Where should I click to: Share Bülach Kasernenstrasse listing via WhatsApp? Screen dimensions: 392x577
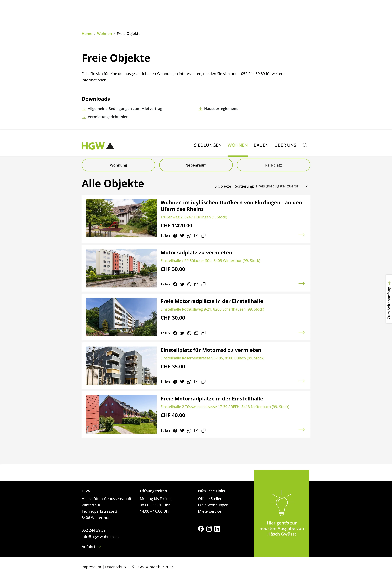(x=189, y=382)
